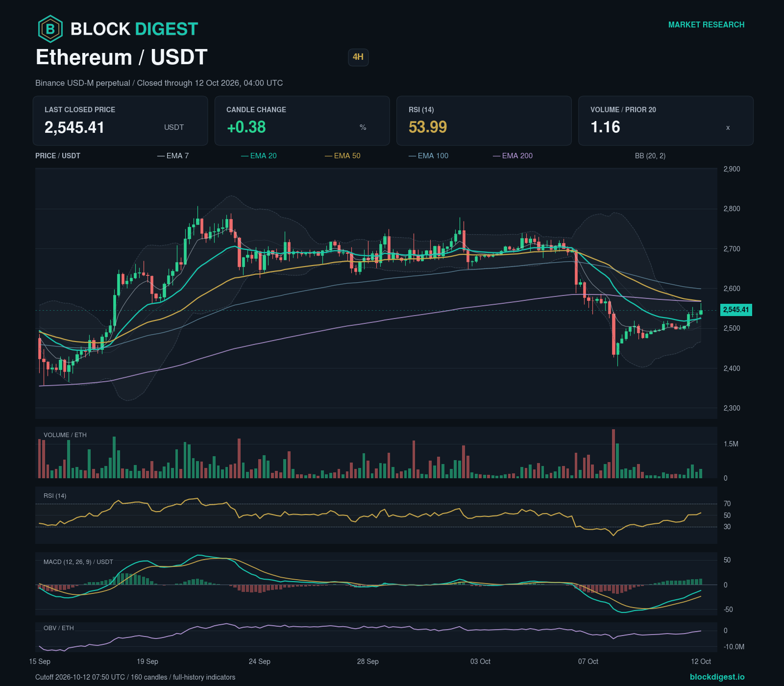Click the BLOCK DIGEST brand name
The image size is (784, 686).
(x=134, y=29)
